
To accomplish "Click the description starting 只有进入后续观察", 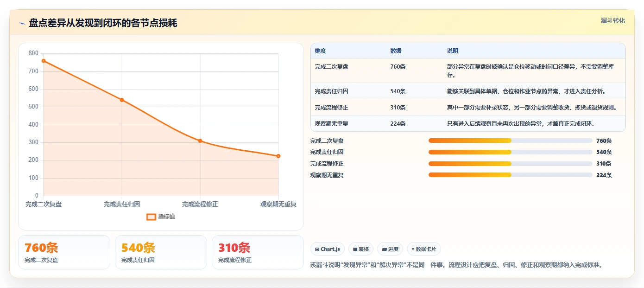I will [521, 124].
